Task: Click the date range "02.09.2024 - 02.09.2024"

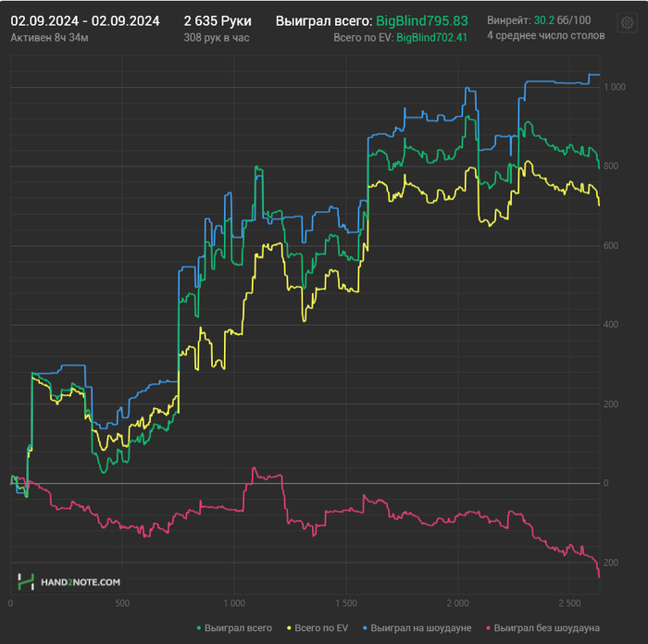Action: [85, 21]
